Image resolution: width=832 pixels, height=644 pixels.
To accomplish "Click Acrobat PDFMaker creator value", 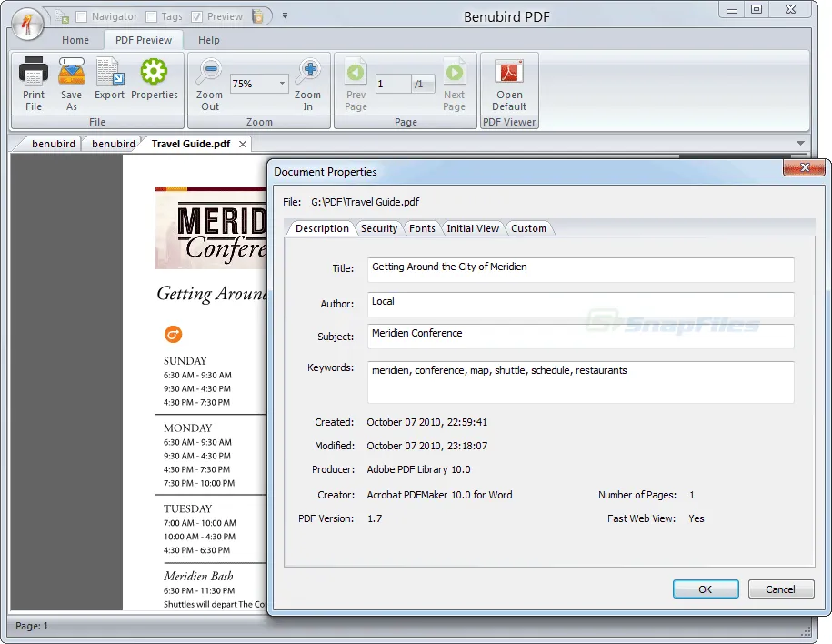I will click(439, 495).
